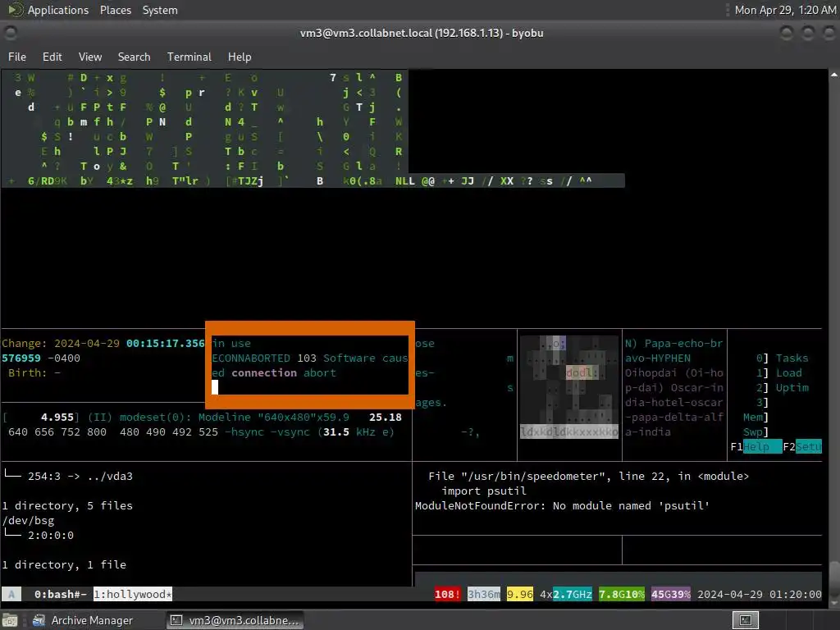
Task: Click the terminal icon on vm3 taskbar button
Action: pyautogui.click(x=176, y=620)
